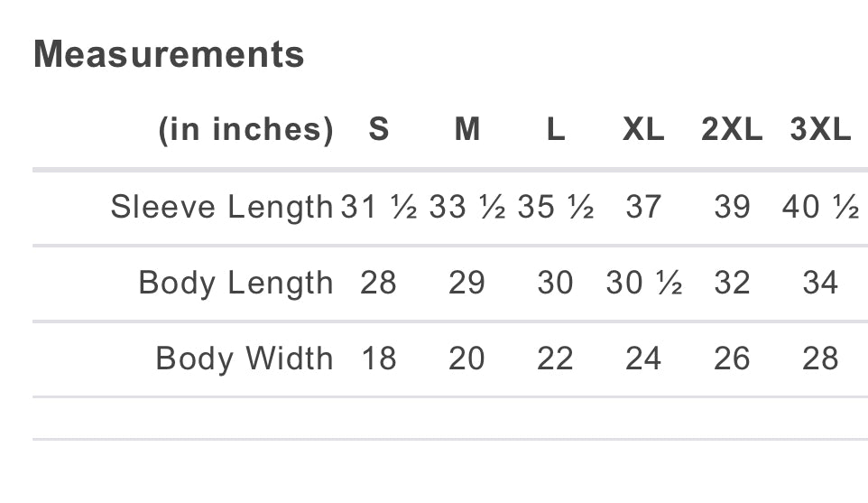Image resolution: width=868 pixels, height=503 pixels.
Task: Select the 2XL size column header
Action: tap(732, 130)
